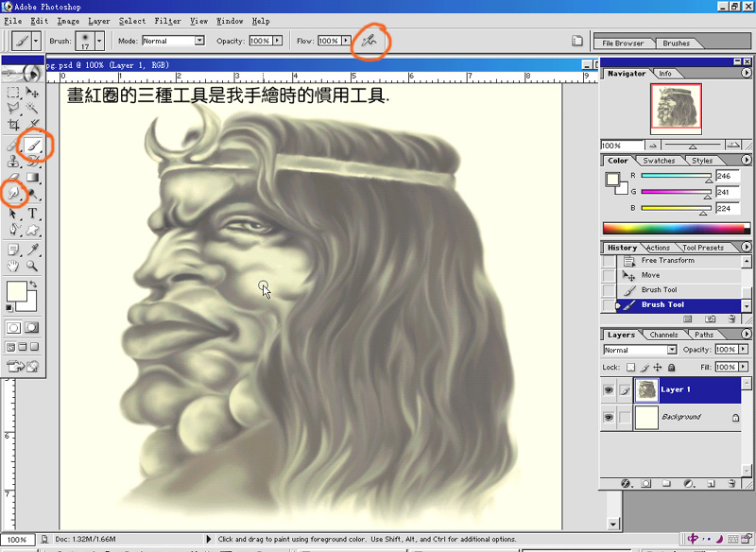Switch to the Channels tab

663,335
